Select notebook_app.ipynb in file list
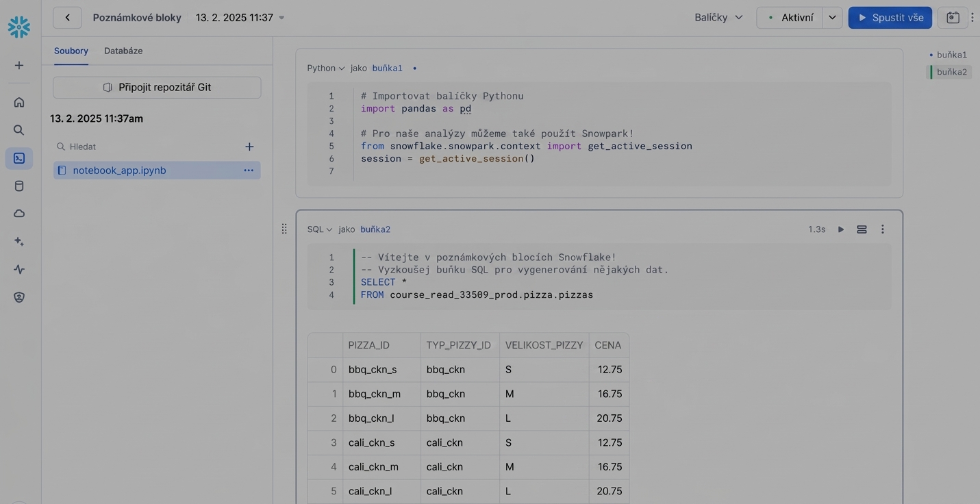Screen dimensions: 980x504 (157, 171)
